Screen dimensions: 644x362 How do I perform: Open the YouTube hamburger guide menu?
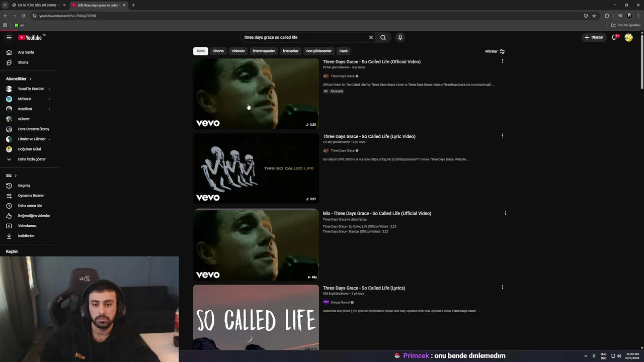point(9,37)
